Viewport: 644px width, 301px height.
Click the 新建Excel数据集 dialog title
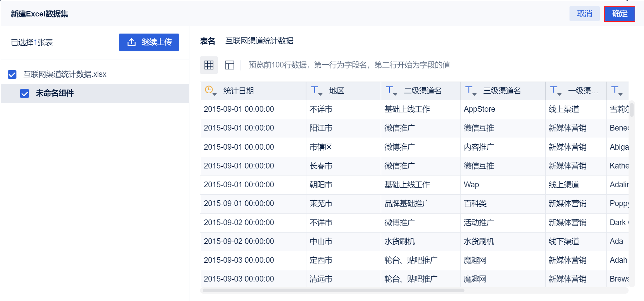(39, 14)
